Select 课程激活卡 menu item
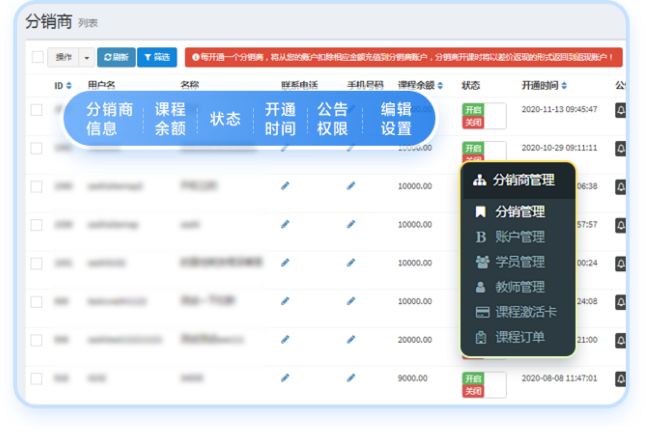Image resolution: width=646 pixels, height=432 pixels. click(x=518, y=312)
